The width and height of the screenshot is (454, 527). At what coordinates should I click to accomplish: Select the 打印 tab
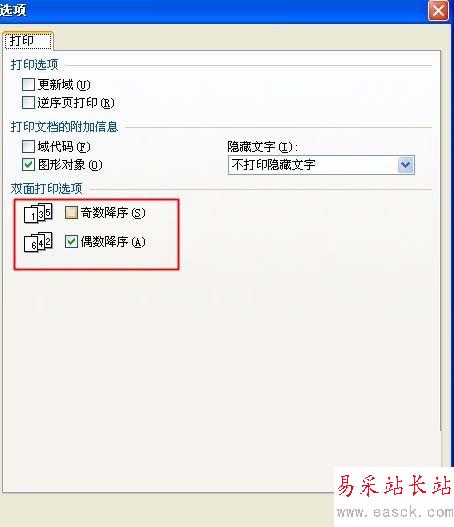(28, 41)
